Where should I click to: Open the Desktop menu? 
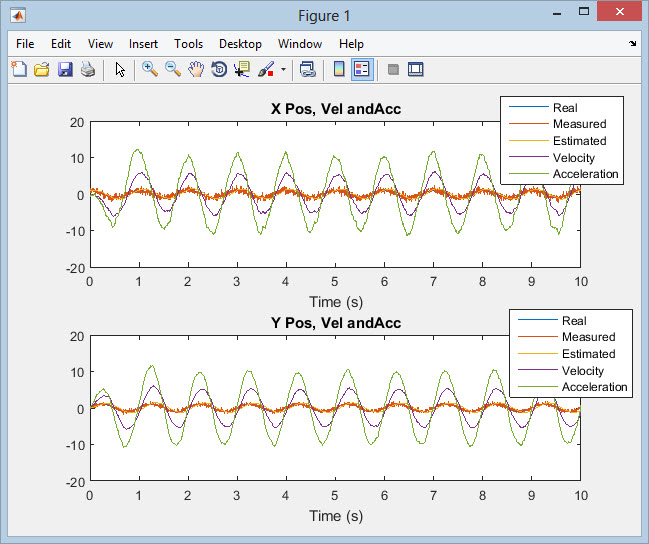point(240,44)
